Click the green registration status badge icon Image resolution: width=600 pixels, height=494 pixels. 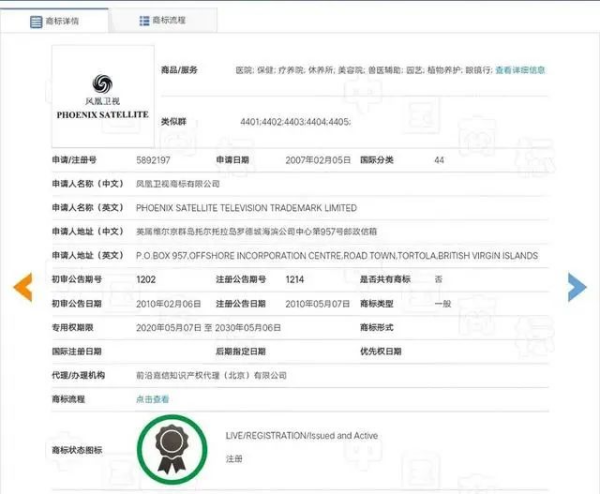pyautogui.click(x=173, y=446)
